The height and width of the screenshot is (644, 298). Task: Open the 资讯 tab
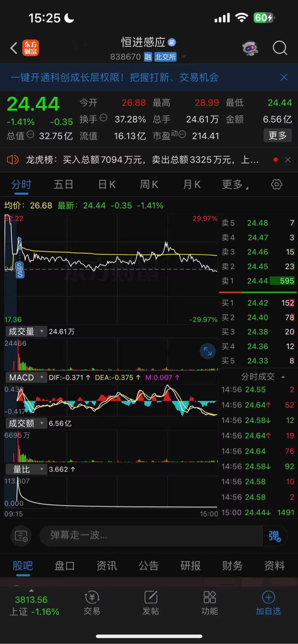107,566
